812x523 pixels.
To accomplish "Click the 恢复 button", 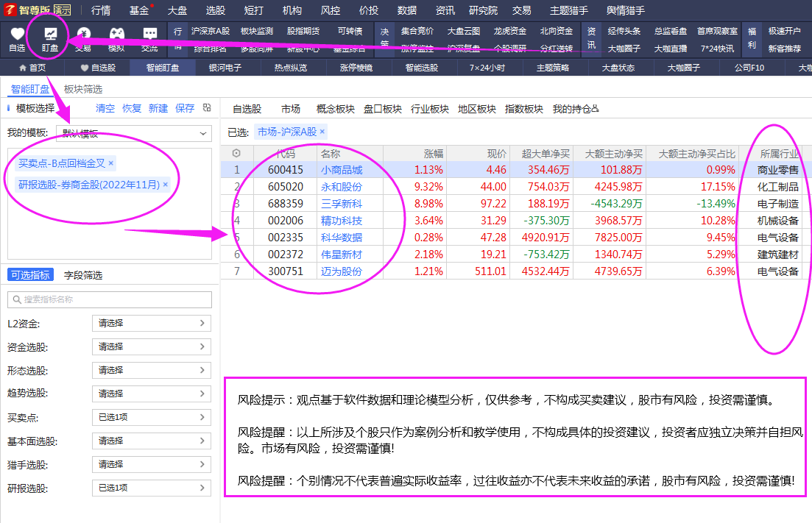I will (132, 108).
